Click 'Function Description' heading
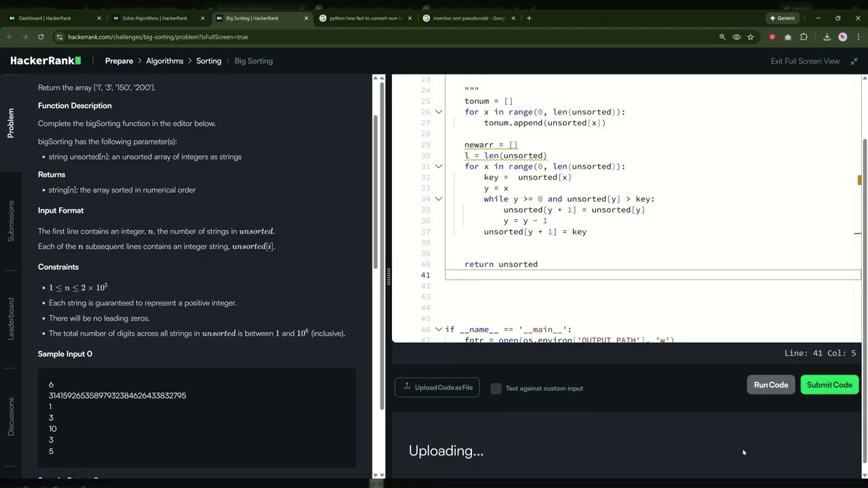 (75, 106)
